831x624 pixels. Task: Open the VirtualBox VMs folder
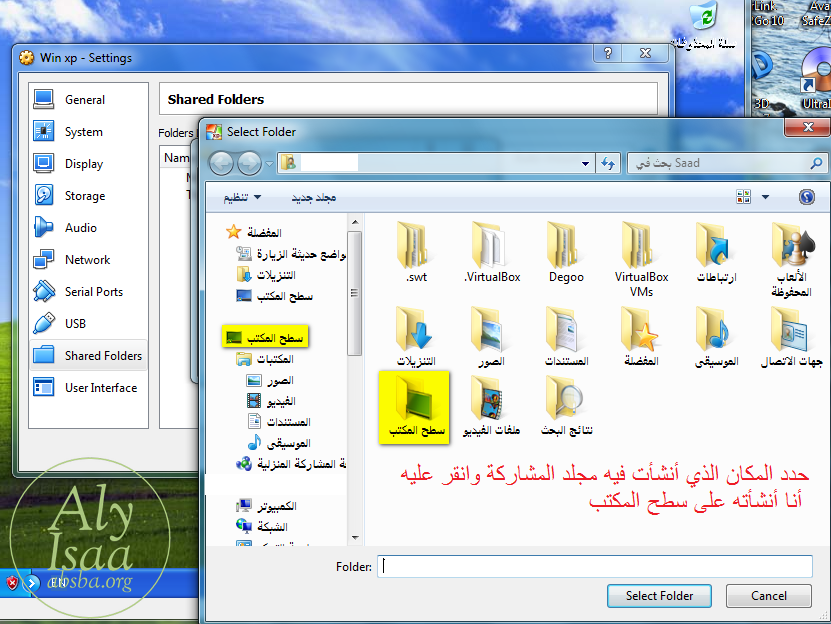pos(641,255)
